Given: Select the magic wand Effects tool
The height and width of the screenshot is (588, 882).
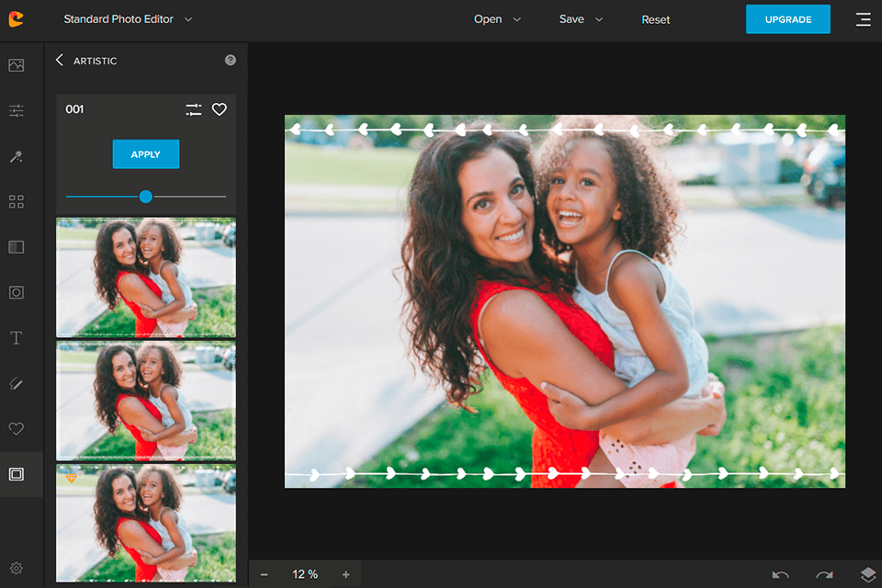Looking at the screenshot, I should click(x=17, y=156).
